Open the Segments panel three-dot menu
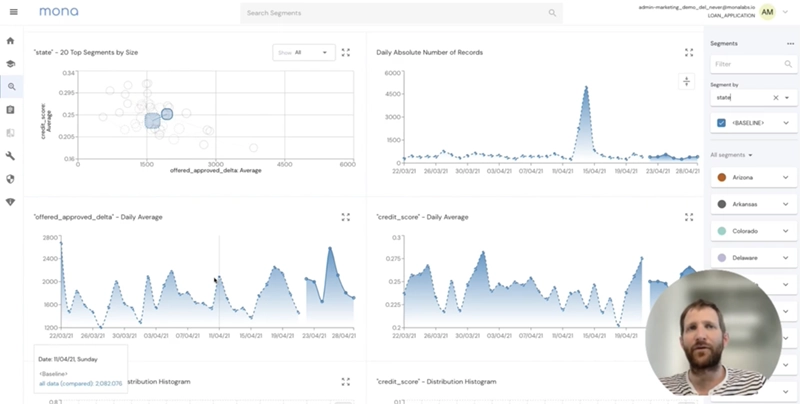This screenshot has height=404, width=800. point(790,44)
